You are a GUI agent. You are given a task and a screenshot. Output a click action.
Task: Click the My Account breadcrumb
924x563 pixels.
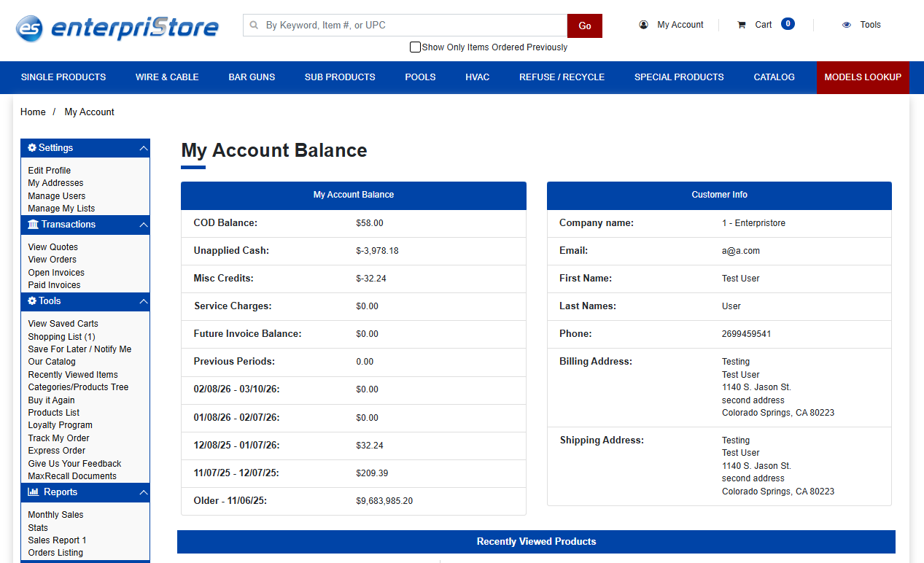coord(89,112)
